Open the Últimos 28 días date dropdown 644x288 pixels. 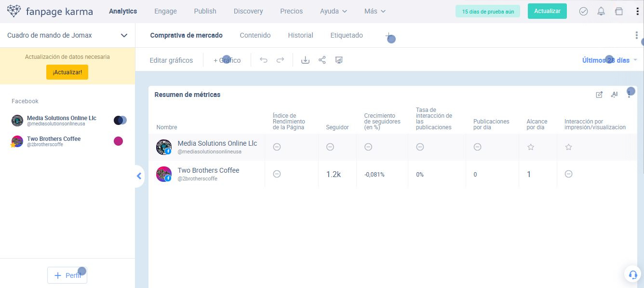(609, 60)
